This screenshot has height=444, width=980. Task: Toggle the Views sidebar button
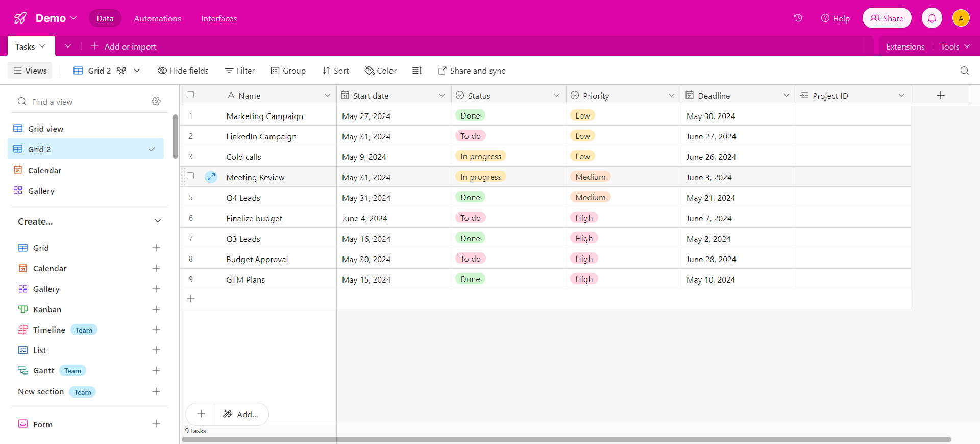[x=31, y=71]
